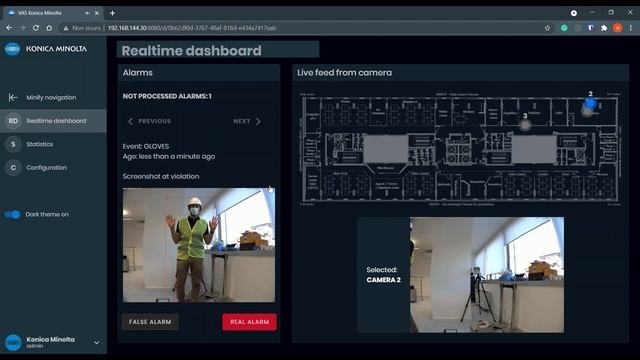Select camera 2 marker on floor plan
Image resolution: width=640 pixels, height=360 pixels.
click(x=590, y=103)
